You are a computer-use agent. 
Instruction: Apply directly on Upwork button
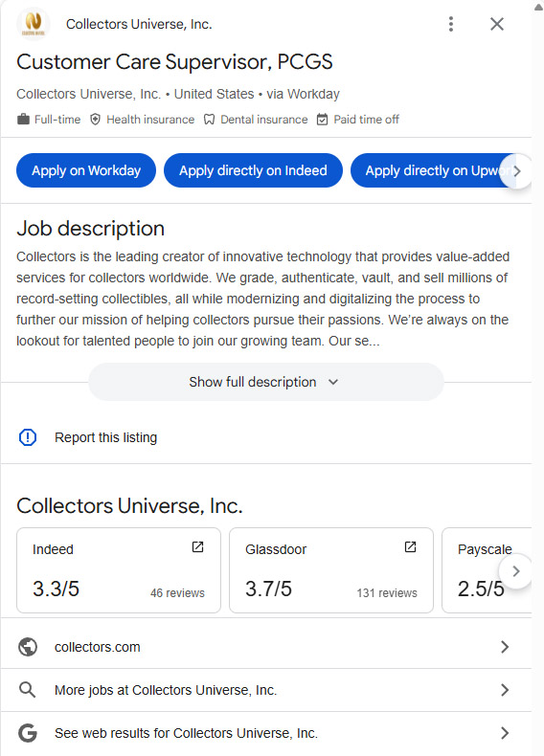click(433, 170)
